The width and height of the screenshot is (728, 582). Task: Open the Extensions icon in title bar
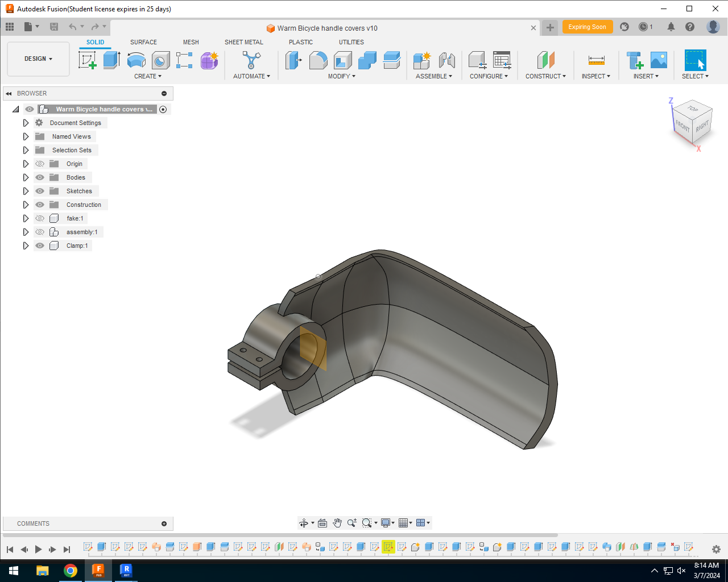point(624,27)
